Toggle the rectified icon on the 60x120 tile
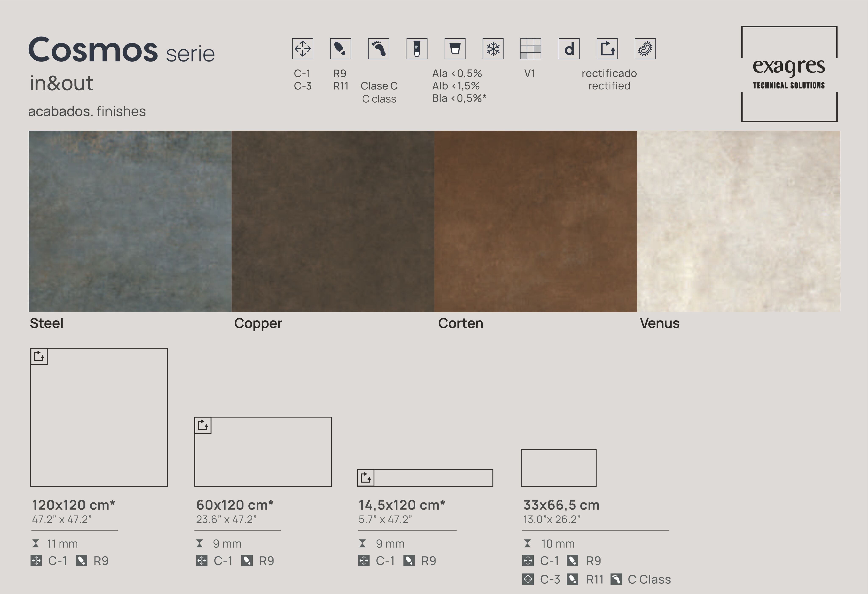Image resolution: width=868 pixels, height=594 pixels. click(204, 425)
